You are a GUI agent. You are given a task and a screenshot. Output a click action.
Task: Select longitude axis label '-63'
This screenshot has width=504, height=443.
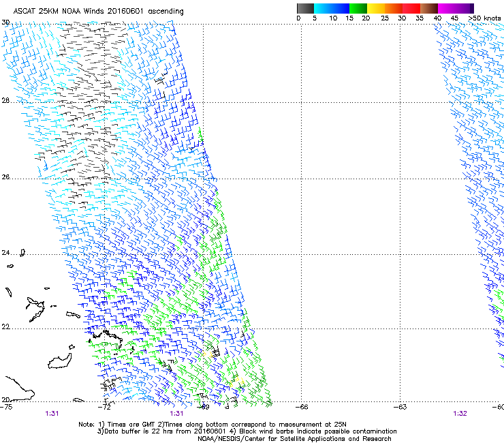pyautogui.click(x=400, y=407)
